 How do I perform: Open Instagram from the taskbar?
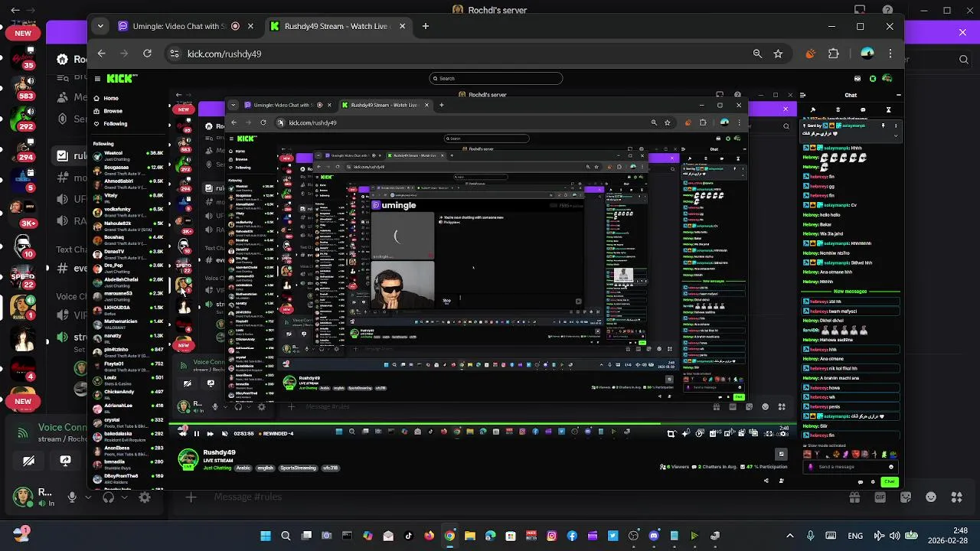point(551,536)
